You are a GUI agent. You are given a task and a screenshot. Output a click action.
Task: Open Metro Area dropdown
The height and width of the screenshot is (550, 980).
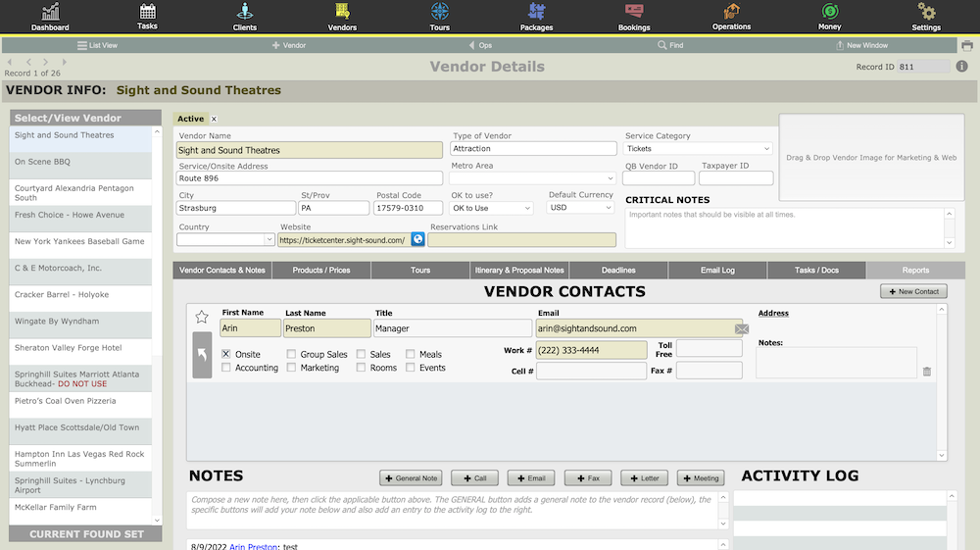coord(533,178)
